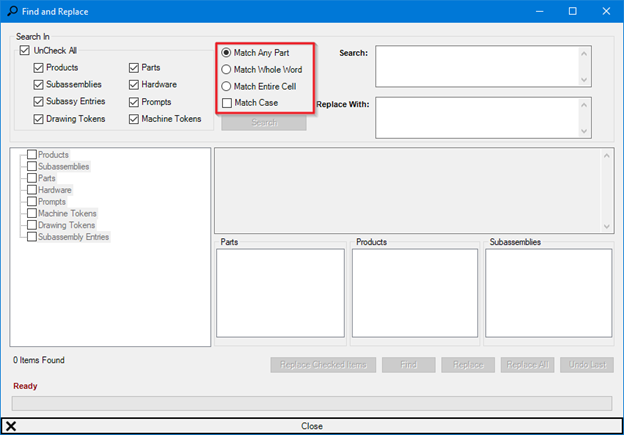Click the X icon beside Close
The image size is (624, 435).
11,426
